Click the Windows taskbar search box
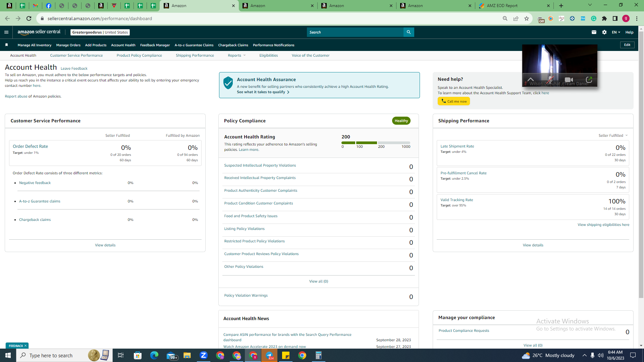The image size is (644, 362). click(x=64, y=355)
